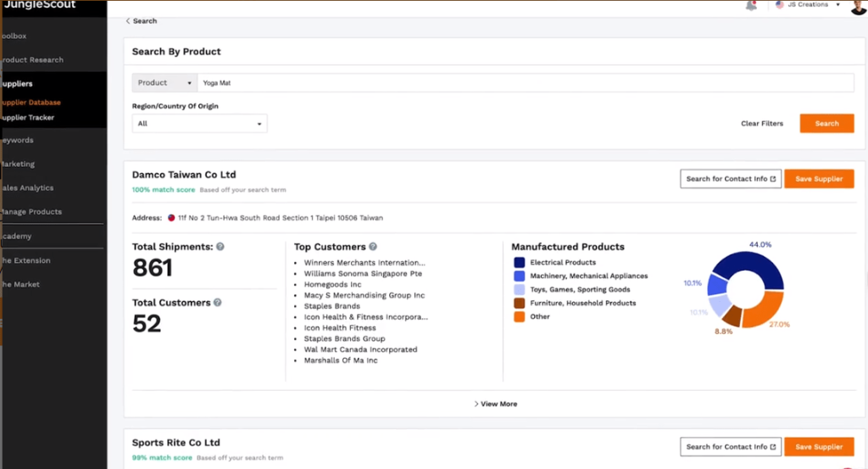
Task: Click customer Wal Mart Canada Incorporated
Action: pos(360,349)
